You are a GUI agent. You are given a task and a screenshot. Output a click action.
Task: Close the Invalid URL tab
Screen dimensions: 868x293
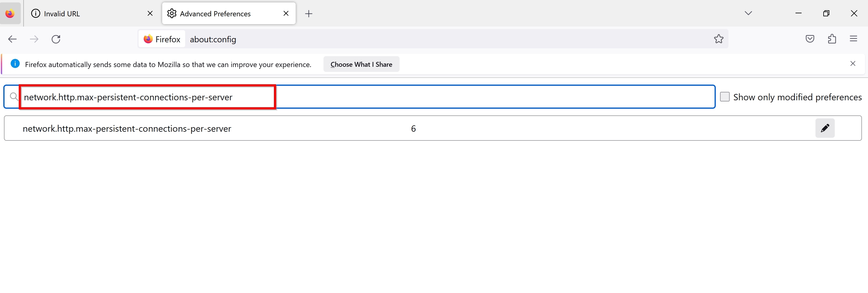tap(150, 14)
